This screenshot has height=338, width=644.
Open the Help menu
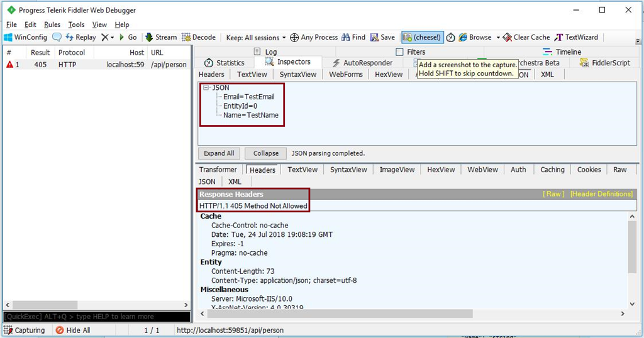[x=121, y=25]
